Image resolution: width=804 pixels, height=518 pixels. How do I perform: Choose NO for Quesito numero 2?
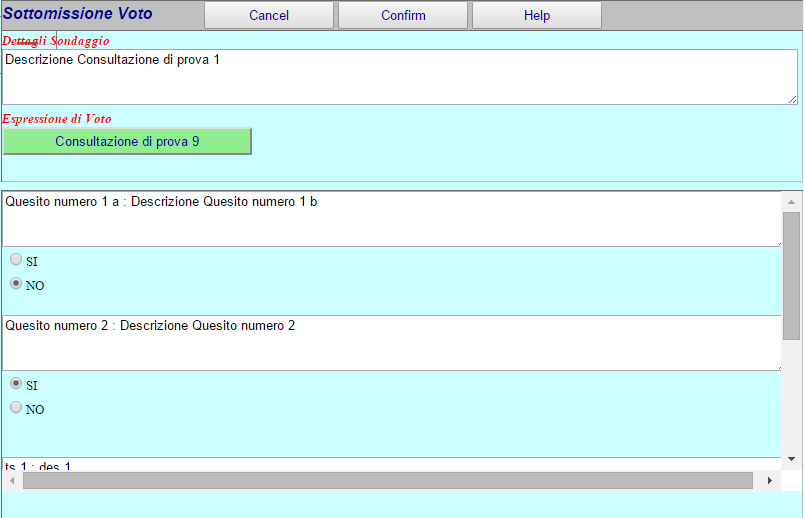point(16,408)
